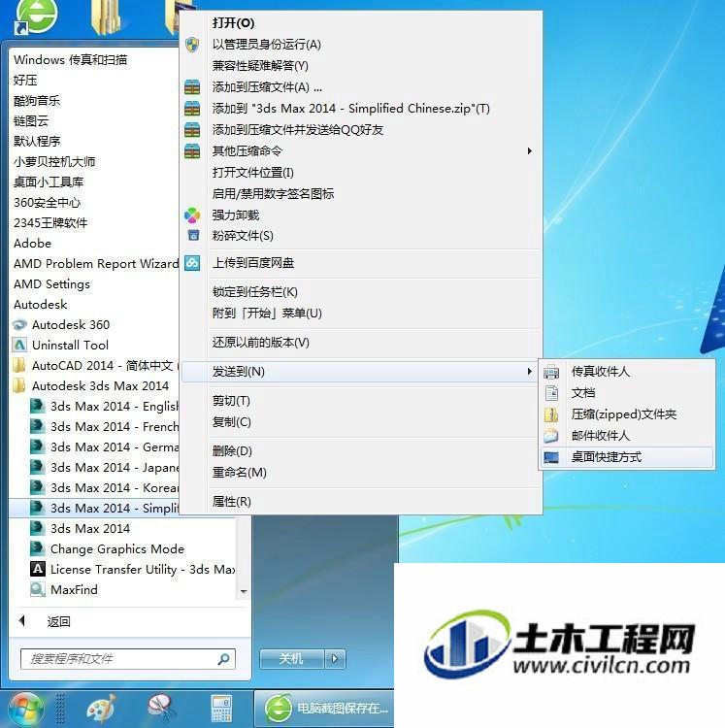Click the archive icon next to 其他压缩命令
The height and width of the screenshot is (728, 725).
[192, 150]
